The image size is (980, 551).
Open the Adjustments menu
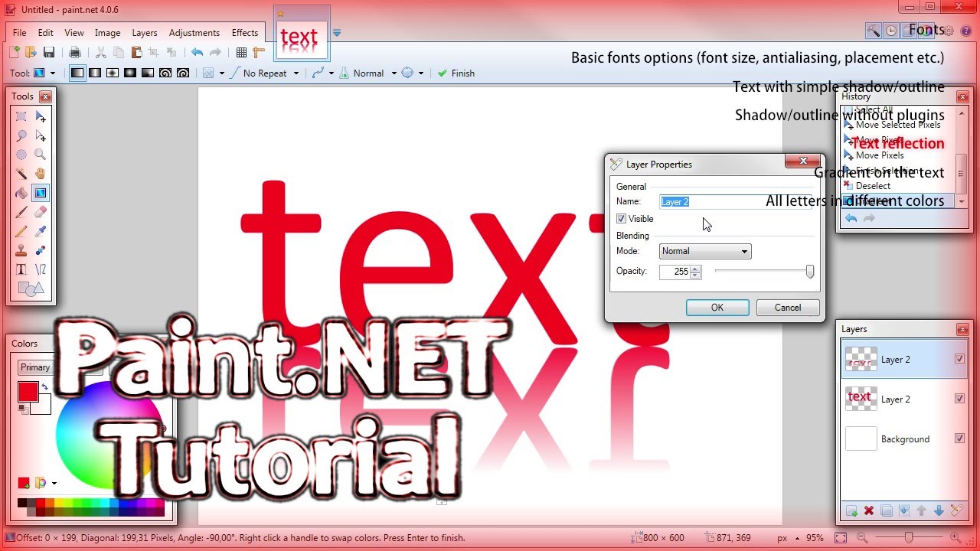[194, 33]
